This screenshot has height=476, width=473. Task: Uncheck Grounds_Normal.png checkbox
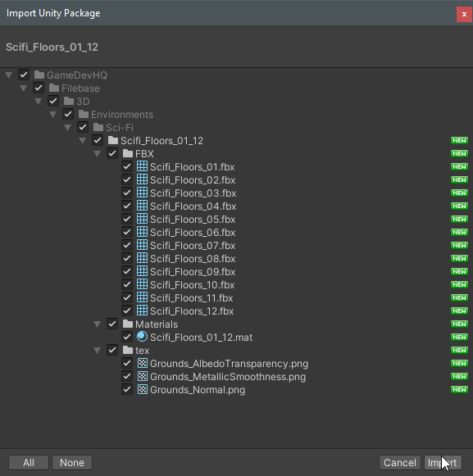[127, 389]
